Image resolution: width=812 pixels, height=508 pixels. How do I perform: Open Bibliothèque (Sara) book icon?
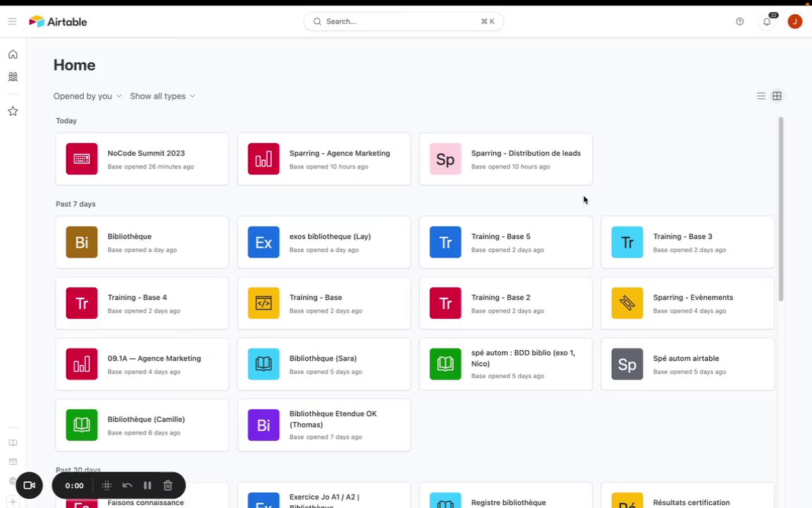pos(264,364)
